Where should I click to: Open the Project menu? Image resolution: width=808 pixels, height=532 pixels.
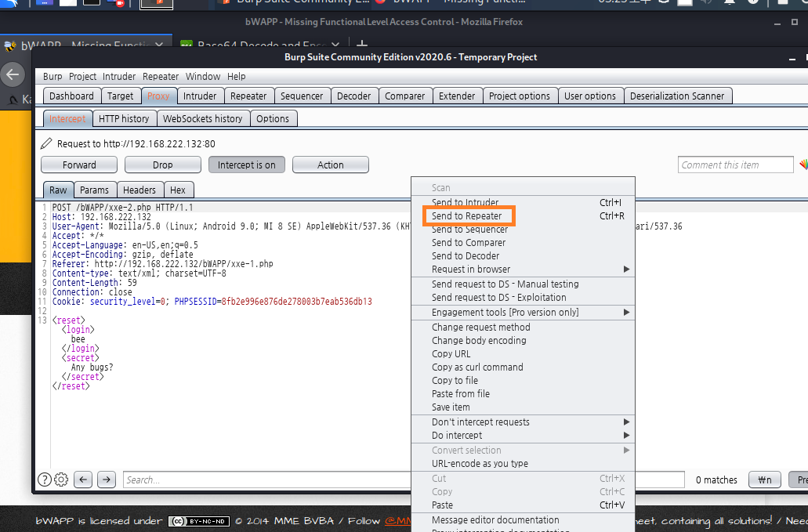(82, 76)
